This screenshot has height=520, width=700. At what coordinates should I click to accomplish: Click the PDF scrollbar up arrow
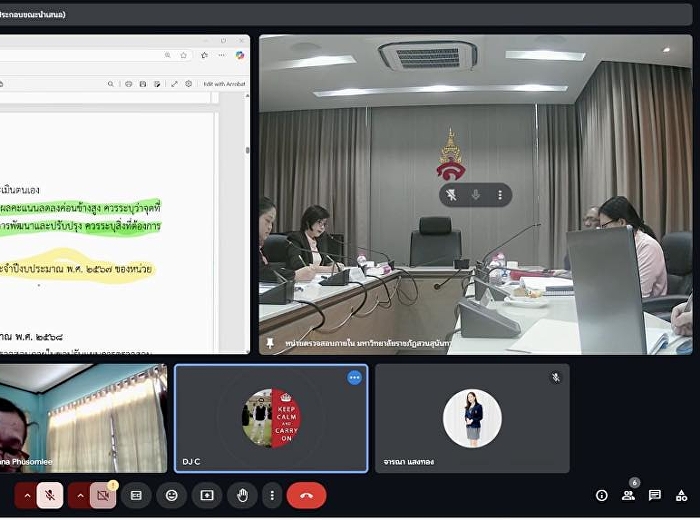coord(247,96)
